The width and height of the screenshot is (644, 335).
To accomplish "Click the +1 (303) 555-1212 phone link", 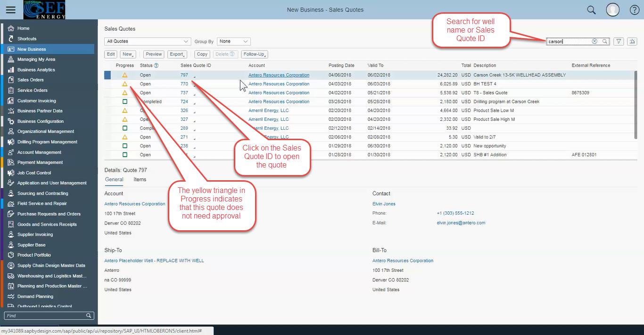I will [x=455, y=213].
